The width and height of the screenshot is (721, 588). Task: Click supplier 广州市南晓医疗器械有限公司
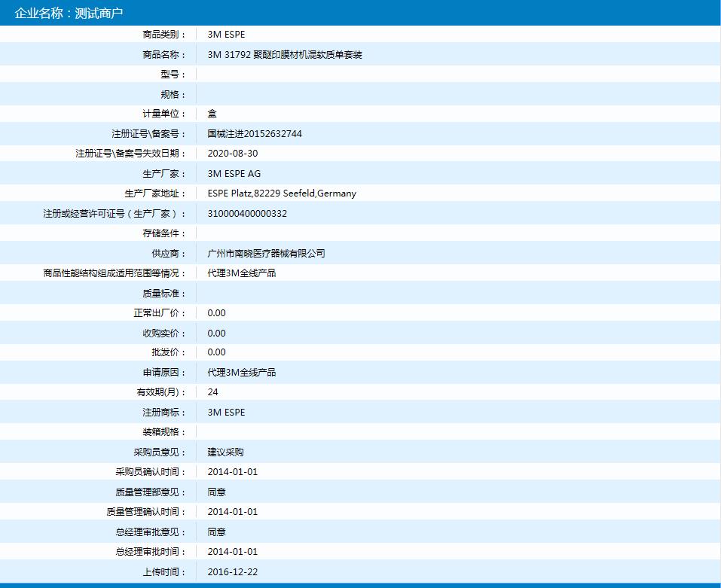pyautogui.click(x=266, y=254)
